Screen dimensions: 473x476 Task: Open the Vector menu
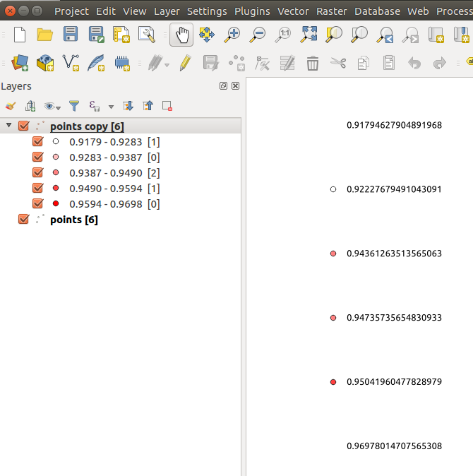point(293,11)
